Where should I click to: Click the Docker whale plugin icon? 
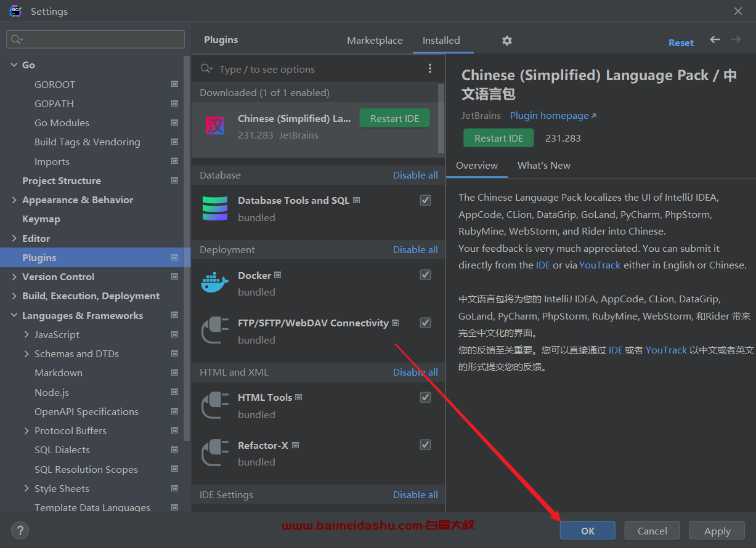(x=215, y=283)
